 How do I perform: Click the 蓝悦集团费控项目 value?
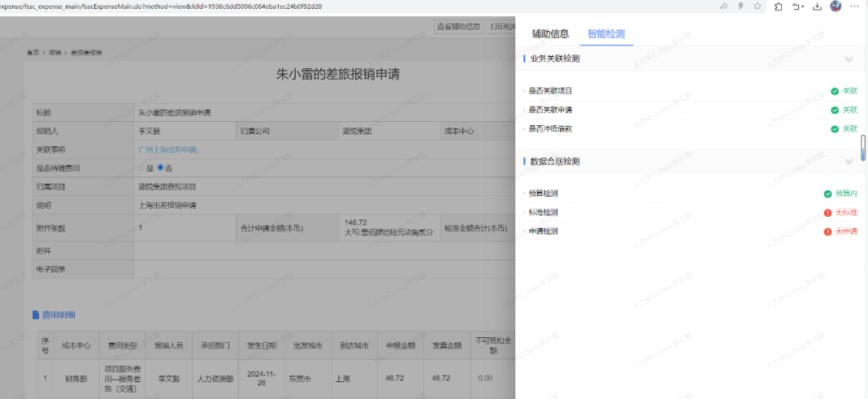click(167, 187)
